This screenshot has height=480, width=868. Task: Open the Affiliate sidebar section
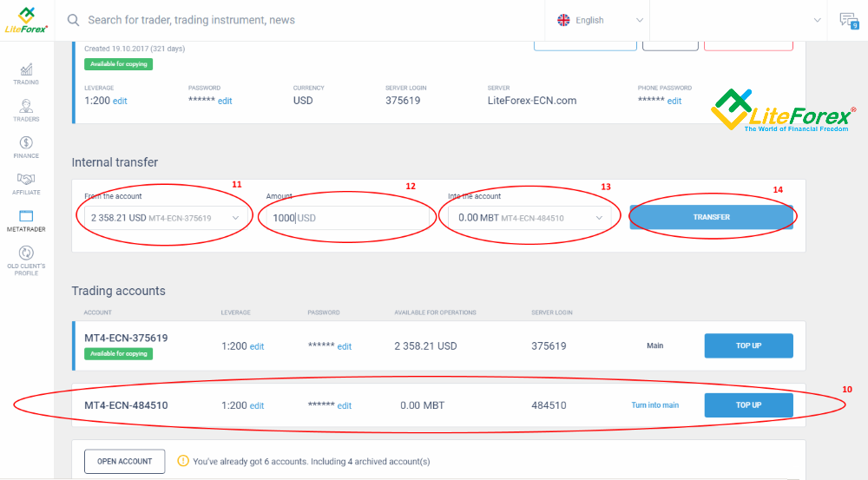26,184
